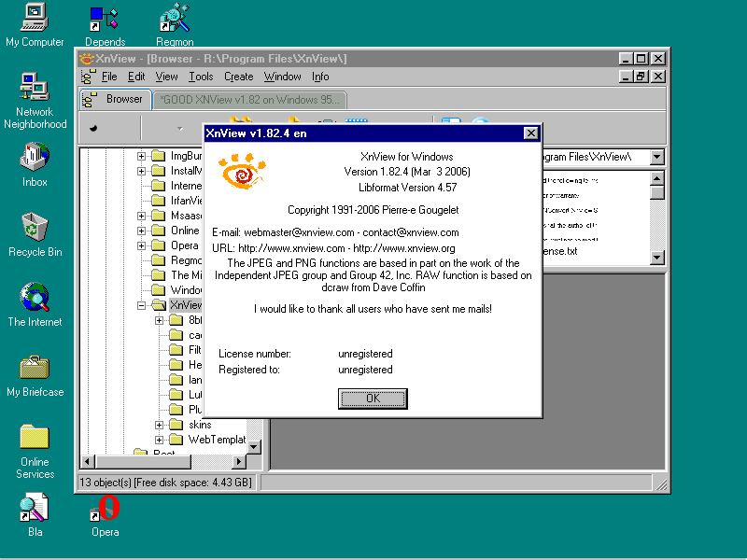
Task: Click down arrow of tree vertical scrollbar
Action: 254,447
